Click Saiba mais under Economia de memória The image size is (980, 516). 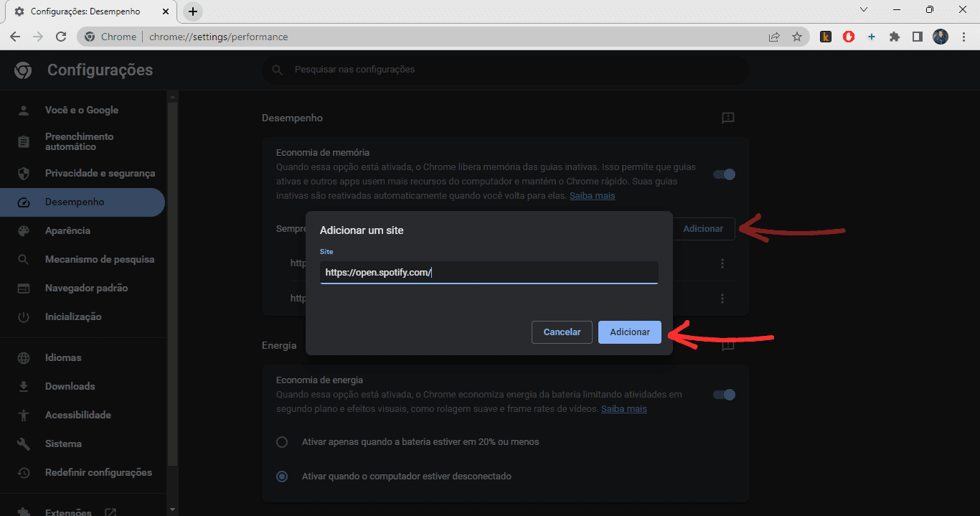(x=592, y=196)
